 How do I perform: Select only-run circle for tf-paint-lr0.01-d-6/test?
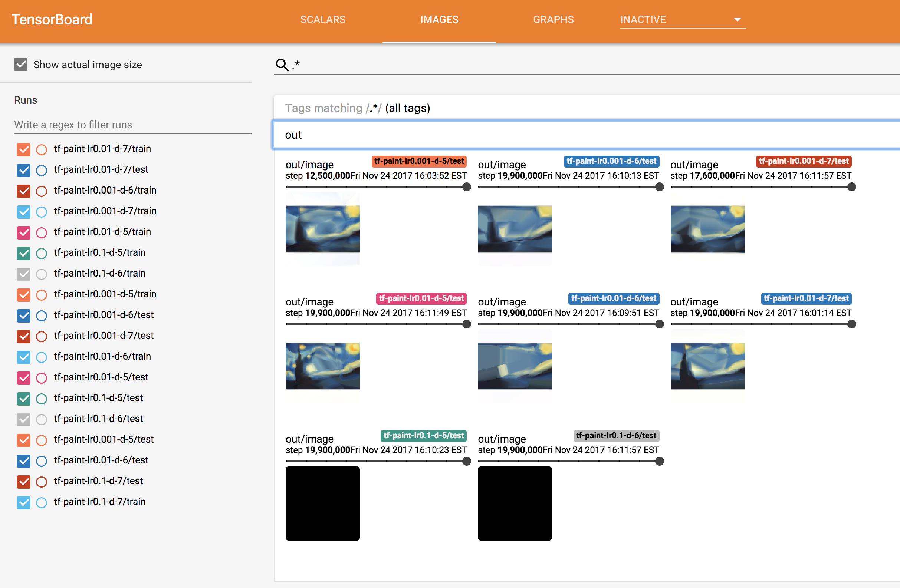pyautogui.click(x=42, y=462)
